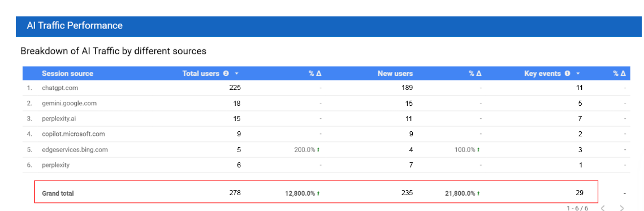The image size is (644, 211).
Task: Click the Session source column header
Action: pyautogui.click(x=67, y=74)
